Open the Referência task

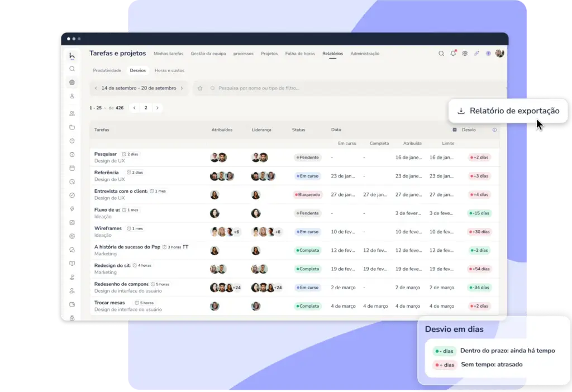[x=107, y=173]
